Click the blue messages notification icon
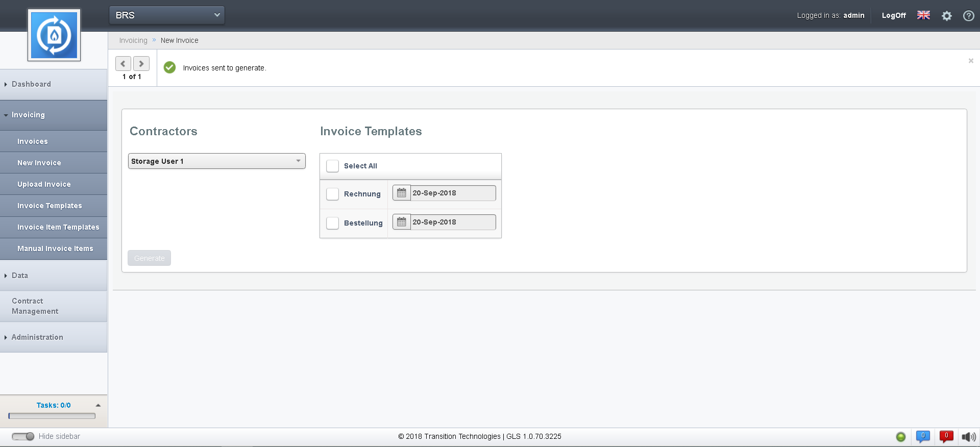Screen dimensions: 980x447 pos(922,436)
